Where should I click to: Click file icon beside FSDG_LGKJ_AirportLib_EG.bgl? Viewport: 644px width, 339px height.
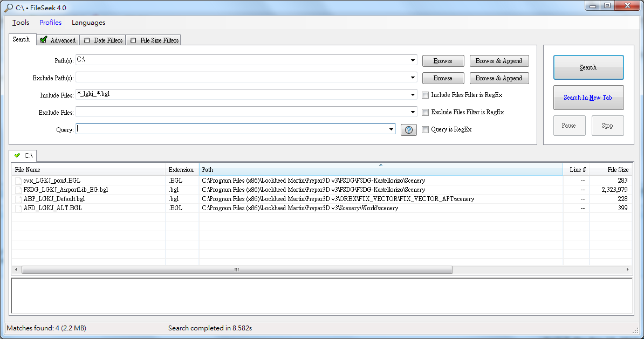pyautogui.click(x=18, y=190)
